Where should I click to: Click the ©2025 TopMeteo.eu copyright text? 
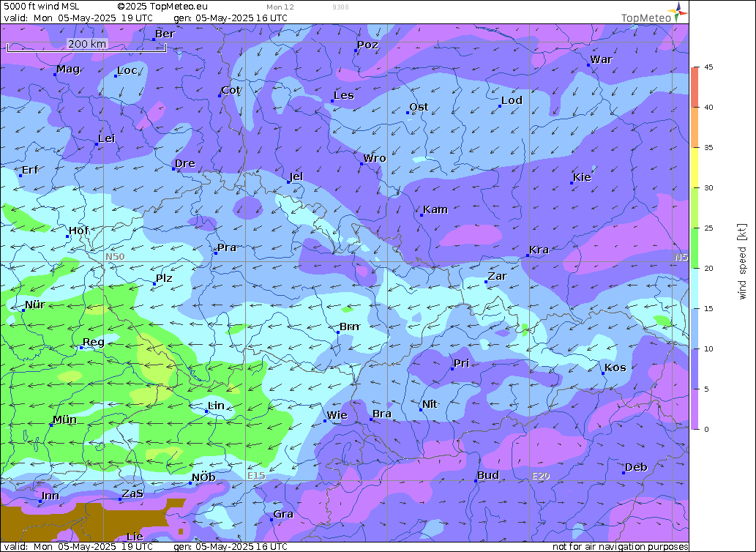[163, 7]
